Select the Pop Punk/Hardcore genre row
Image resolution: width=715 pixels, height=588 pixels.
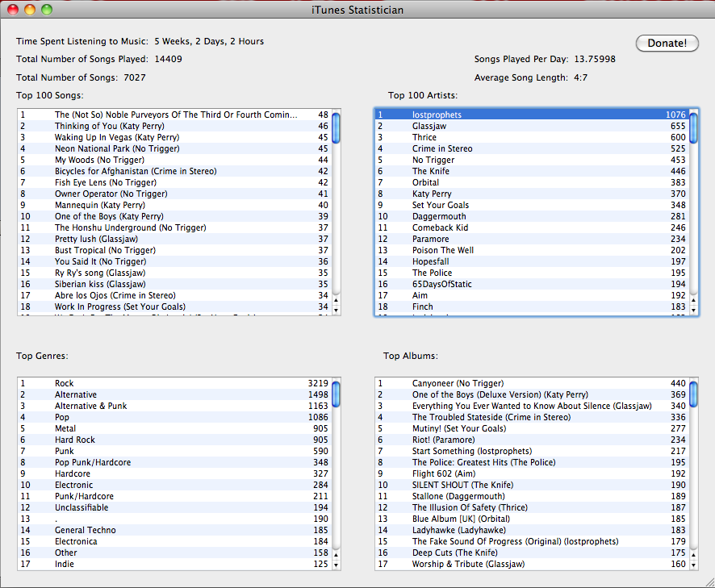tap(174, 462)
